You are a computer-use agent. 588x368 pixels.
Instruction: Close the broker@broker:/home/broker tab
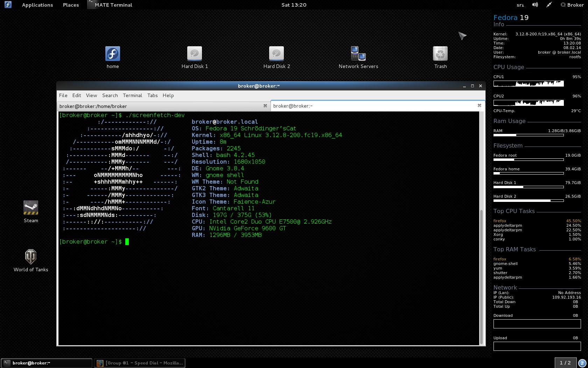point(265,106)
